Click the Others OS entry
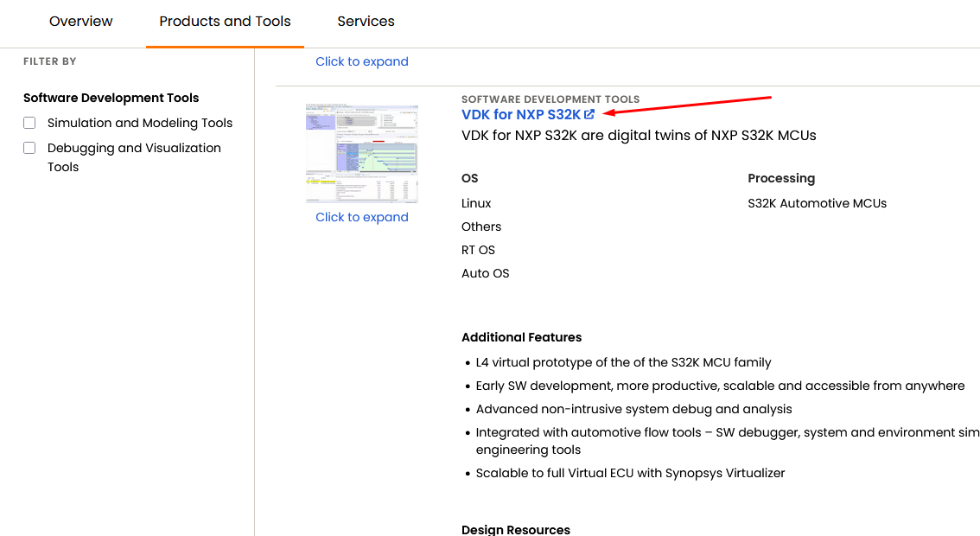980x536 pixels. tap(481, 227)
